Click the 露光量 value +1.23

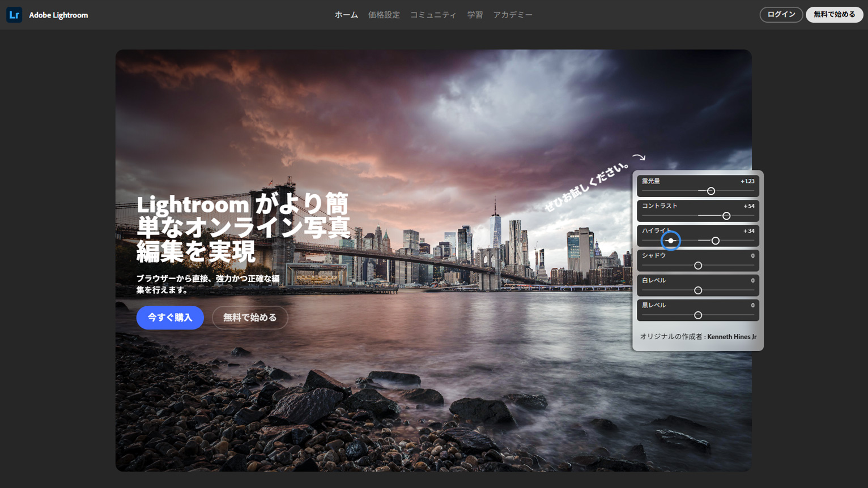pyautogui.click(x=747, y=181)
